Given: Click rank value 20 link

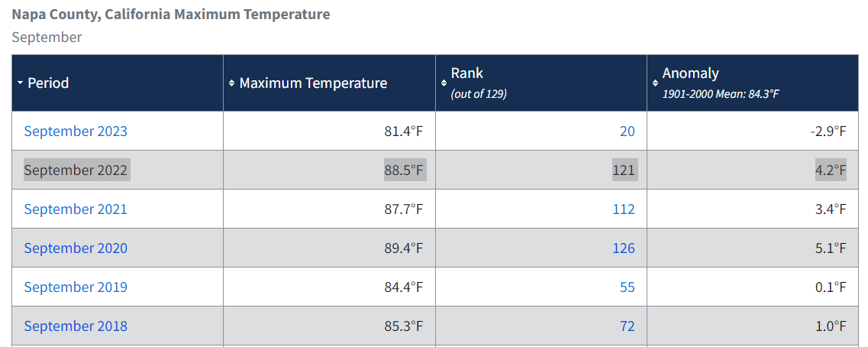Looking at the screenshot, I should click(627, 131).
